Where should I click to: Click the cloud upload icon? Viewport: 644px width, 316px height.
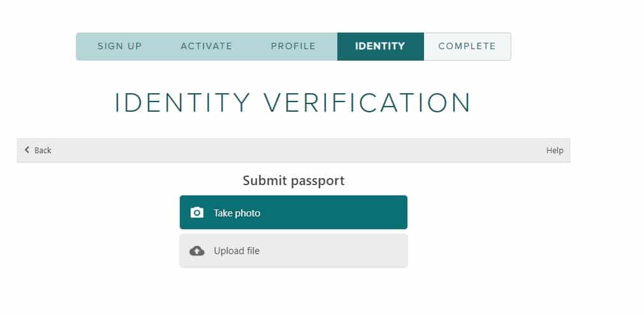point(197,251)
